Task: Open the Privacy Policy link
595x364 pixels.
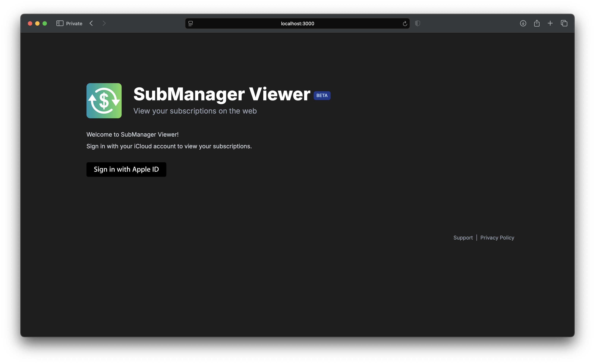Action: [497, 237]
